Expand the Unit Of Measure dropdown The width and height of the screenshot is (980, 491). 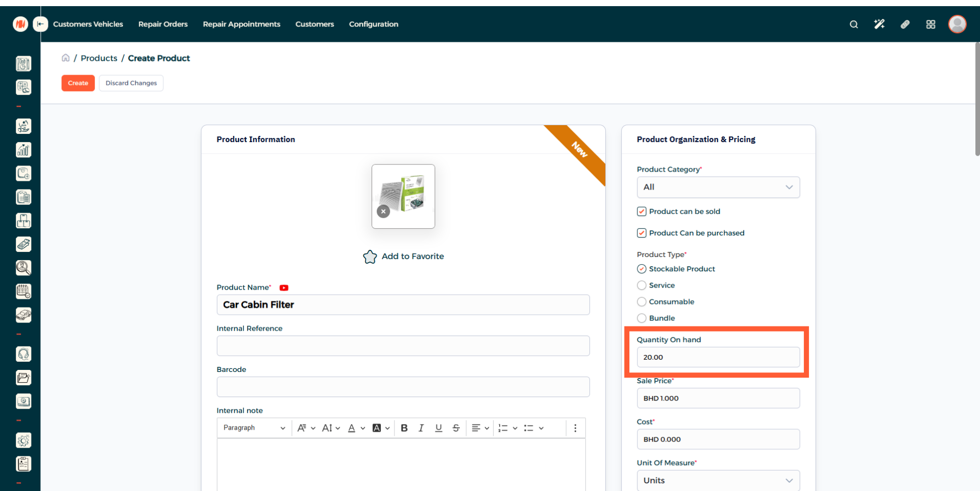point(718,480)
